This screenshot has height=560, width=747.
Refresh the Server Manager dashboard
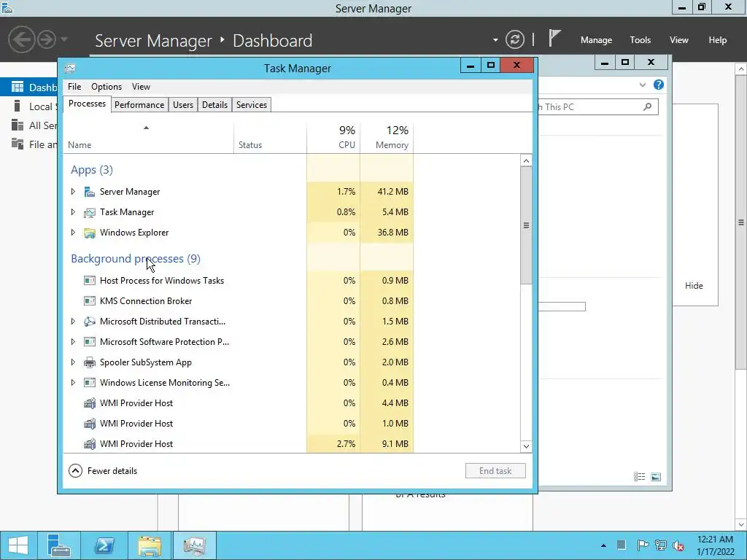point(515,39)
